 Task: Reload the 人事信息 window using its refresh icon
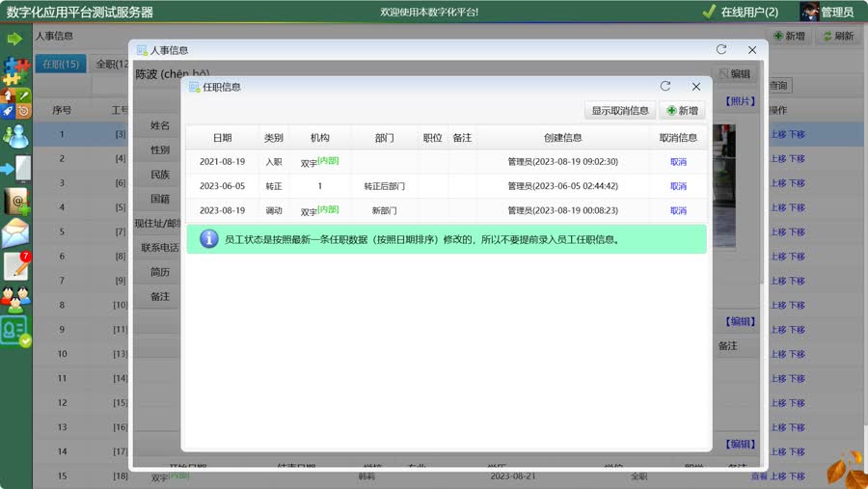click(x=721, y=49)
